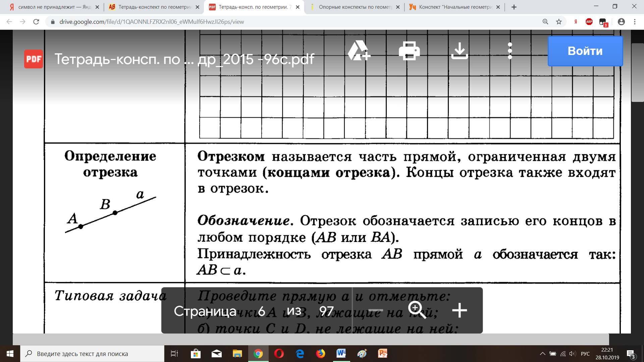Open Firefox from taskbar
The height and width of the screenshot is (362, 644).
click(x=321, y=354)
